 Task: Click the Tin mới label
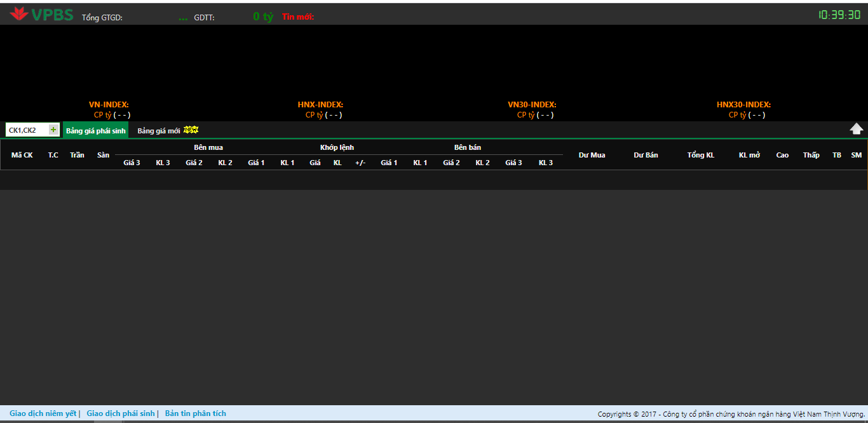pos(298,17)
